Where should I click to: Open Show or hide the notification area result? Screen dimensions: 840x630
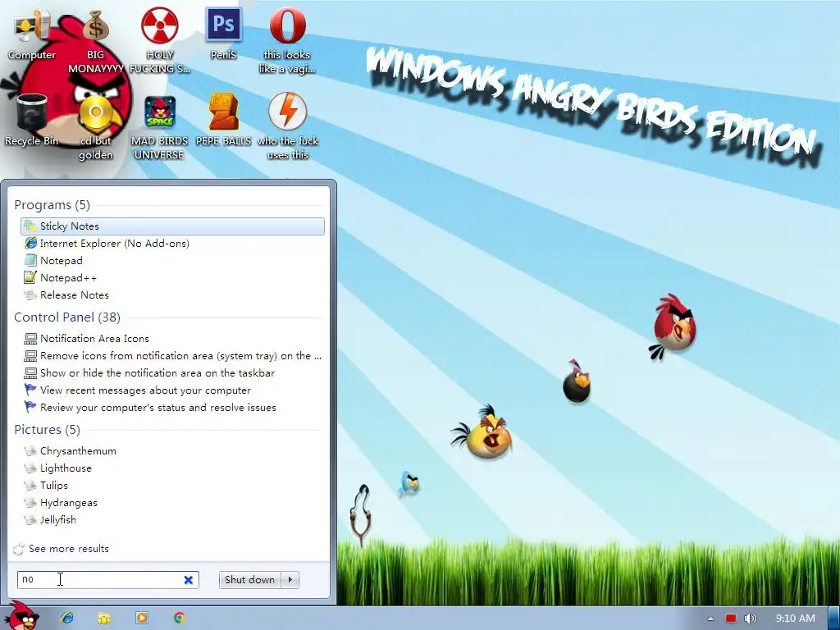(172, 373)
